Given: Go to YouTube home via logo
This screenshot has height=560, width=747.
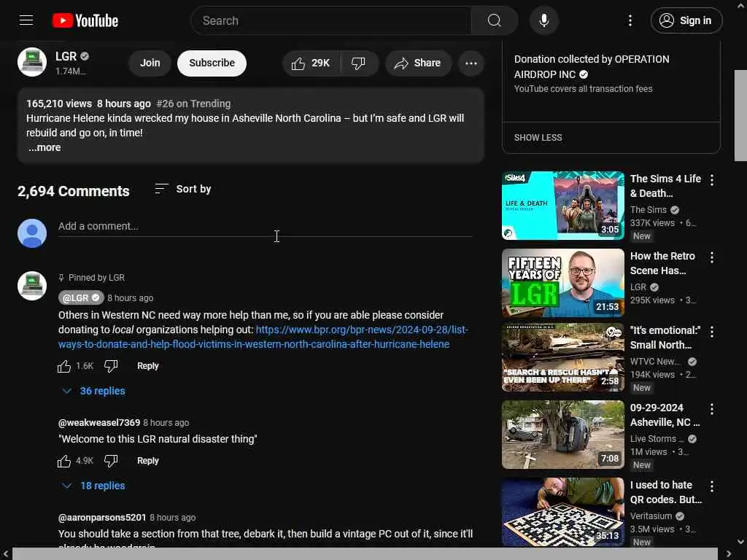Looking at the screenshot, I should pos(85,20).
